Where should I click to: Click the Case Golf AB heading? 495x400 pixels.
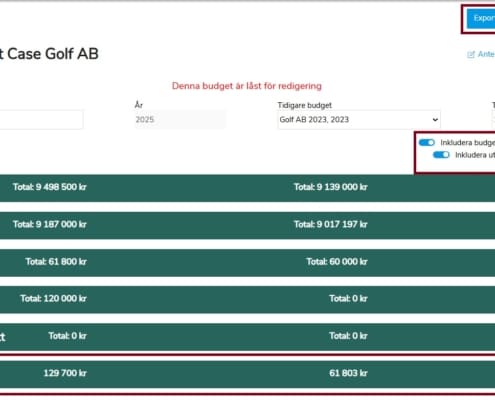click(x=49, y=54)
